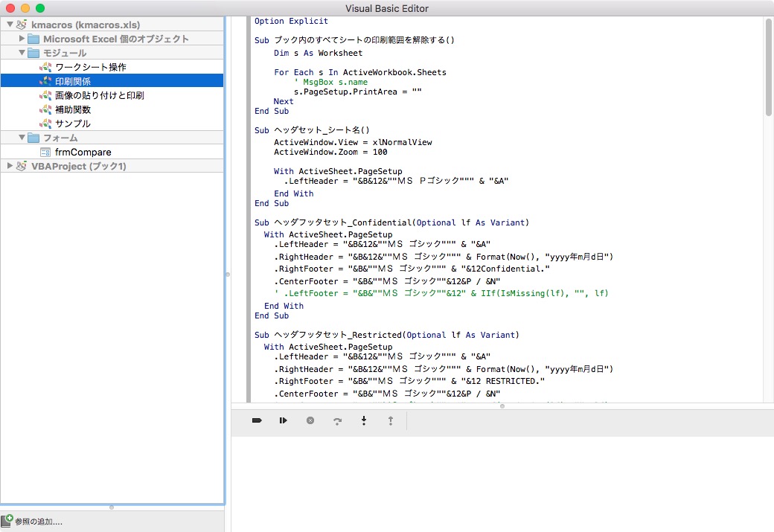
Task: Click the For Each s In ActiveWorkbook.Sheets line
Action: tap(360, 72)
